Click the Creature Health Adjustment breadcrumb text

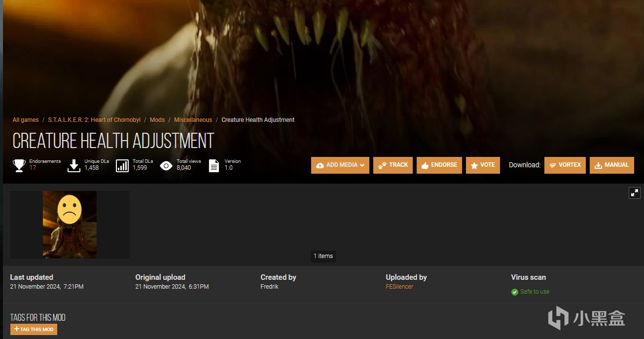coord(258,120)
